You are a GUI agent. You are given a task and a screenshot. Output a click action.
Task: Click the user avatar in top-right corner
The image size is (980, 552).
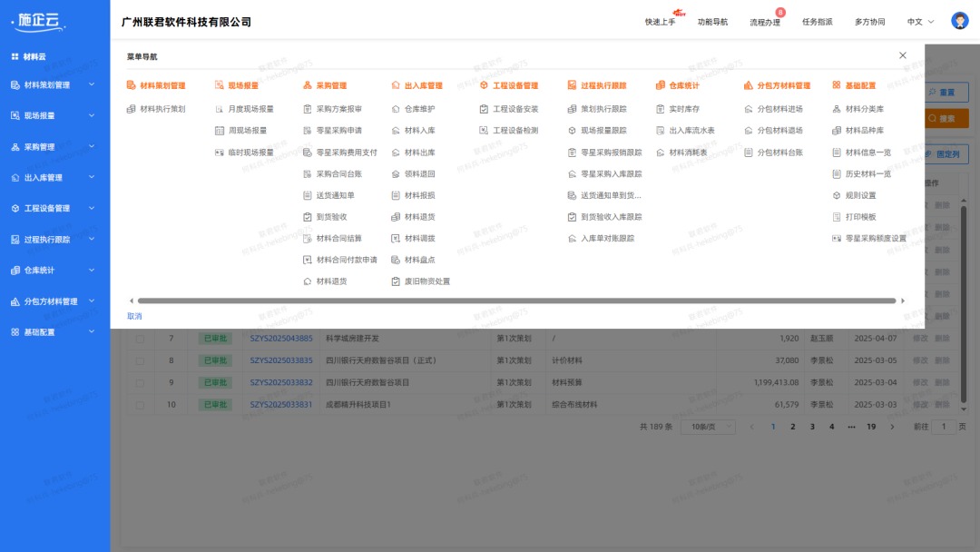pos(960,20)
